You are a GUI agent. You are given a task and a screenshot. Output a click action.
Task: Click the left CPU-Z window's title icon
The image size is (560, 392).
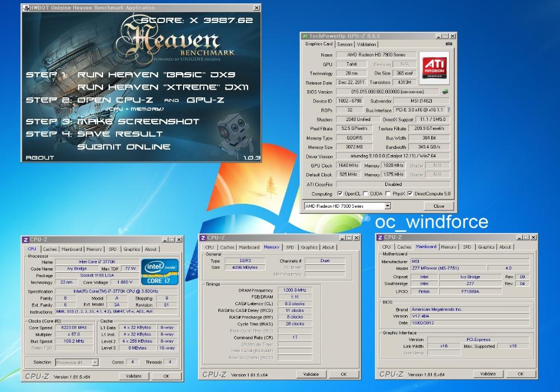25,240
